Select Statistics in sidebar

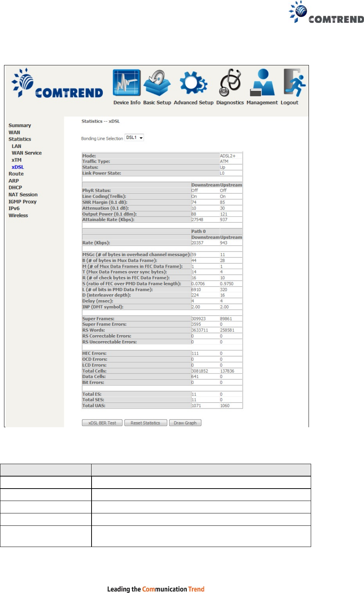20,139
